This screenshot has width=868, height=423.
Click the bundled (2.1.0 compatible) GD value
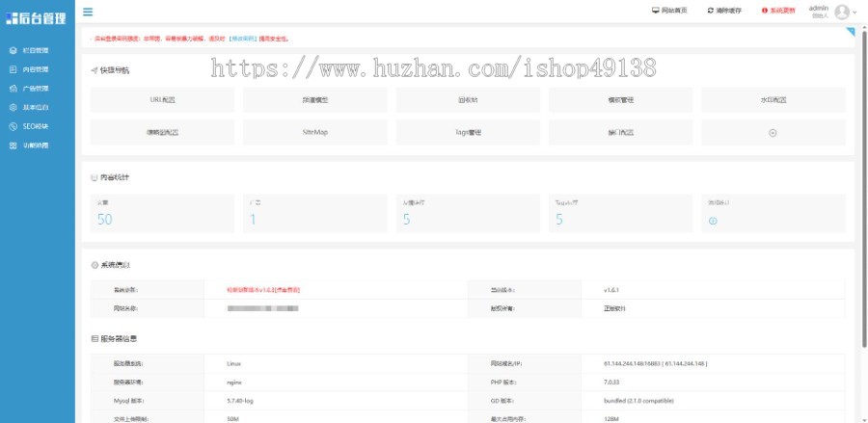[x=638, y=400]
